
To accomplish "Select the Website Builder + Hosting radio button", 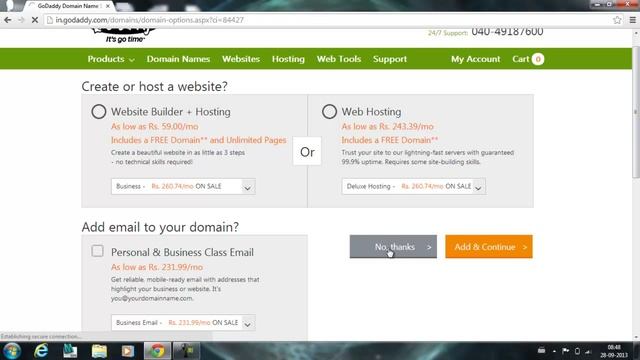I will click(x=99, y=111).
